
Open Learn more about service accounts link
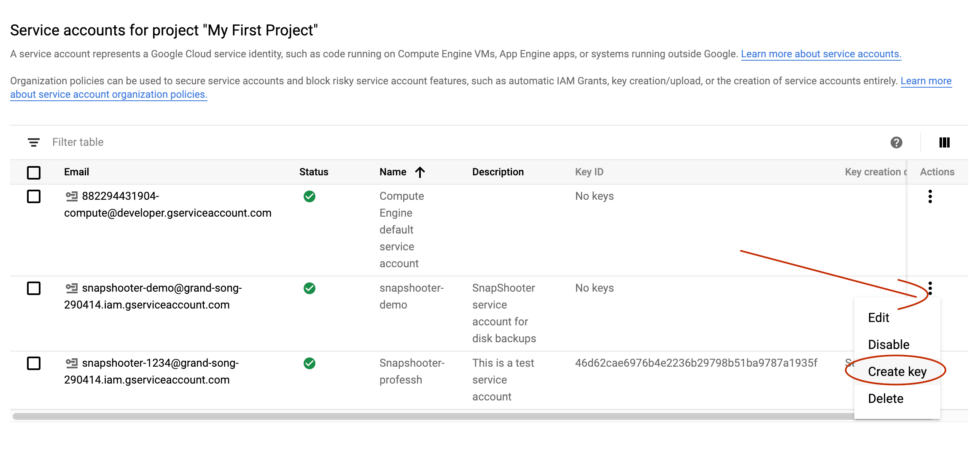(x=821, y=54)
